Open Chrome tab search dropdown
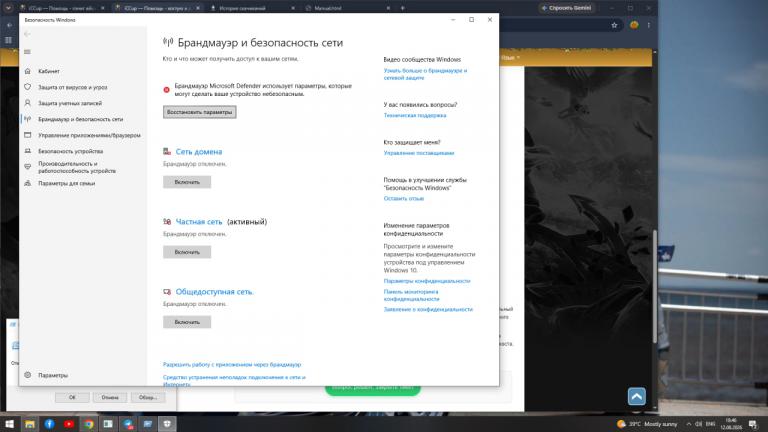 [x=8, y=8]
